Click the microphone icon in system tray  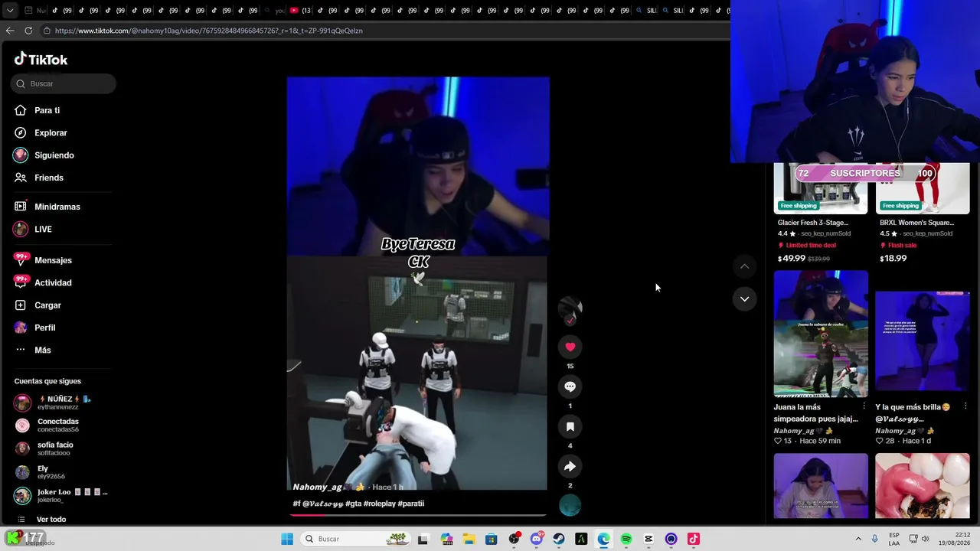pos(875,540)
